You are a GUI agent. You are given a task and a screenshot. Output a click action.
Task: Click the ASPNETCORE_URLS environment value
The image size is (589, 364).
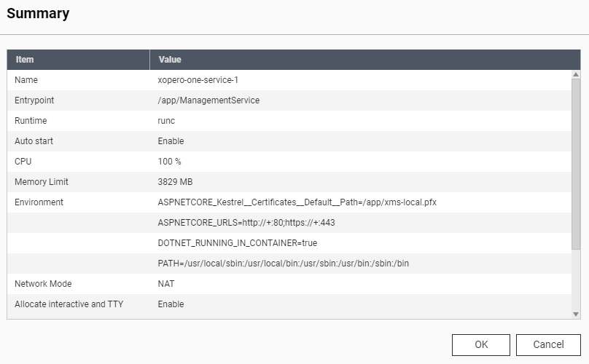(246, 223)
